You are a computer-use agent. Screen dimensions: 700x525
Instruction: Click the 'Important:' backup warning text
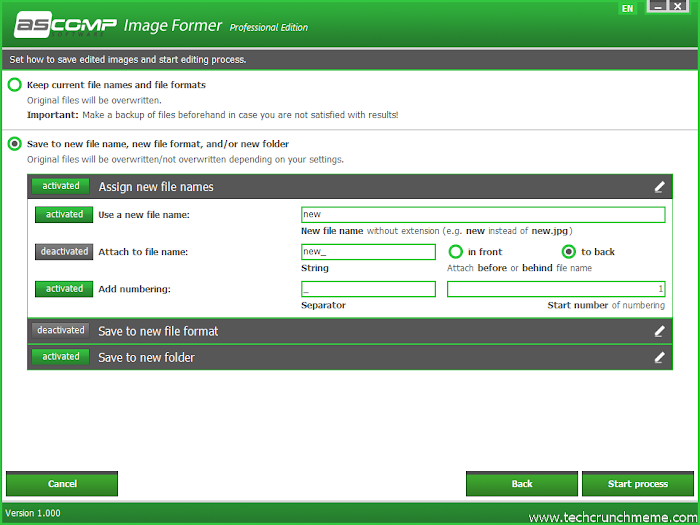212,115
